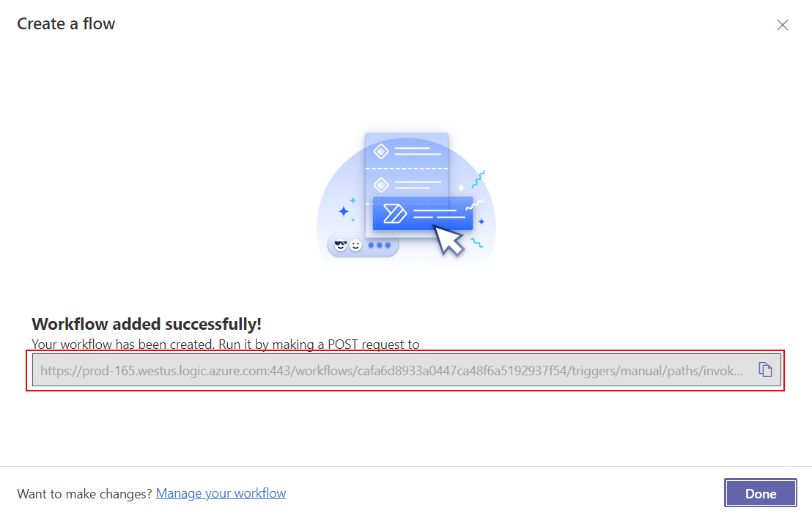Copy the workflow POST URL
Viewport: 812px width, 516px height.
(x=765, y=369)
